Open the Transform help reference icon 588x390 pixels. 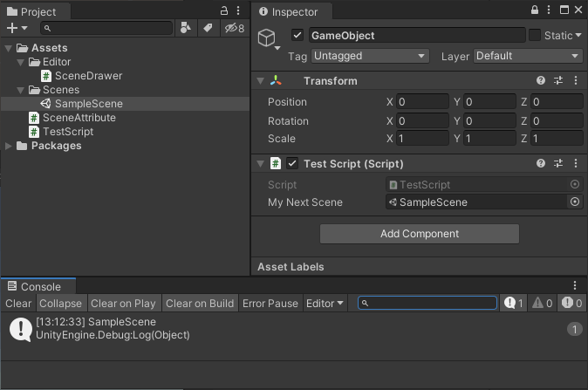[540, 80]
